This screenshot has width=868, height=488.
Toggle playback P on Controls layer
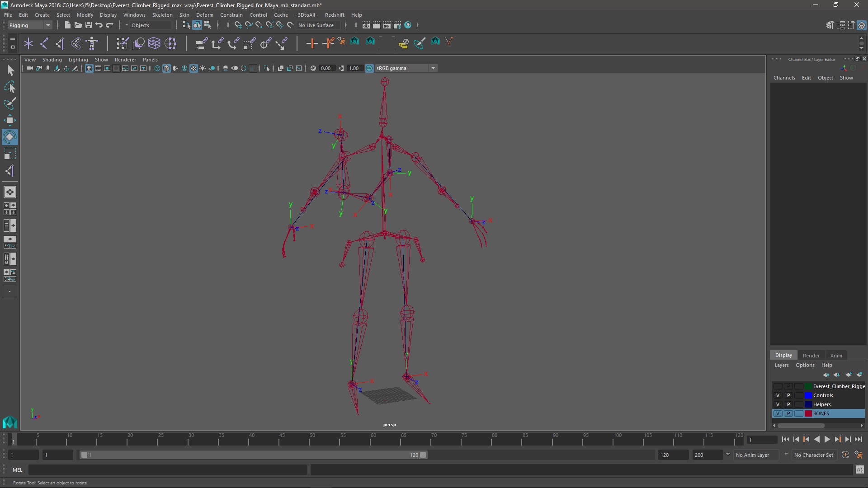coord(788,395)
